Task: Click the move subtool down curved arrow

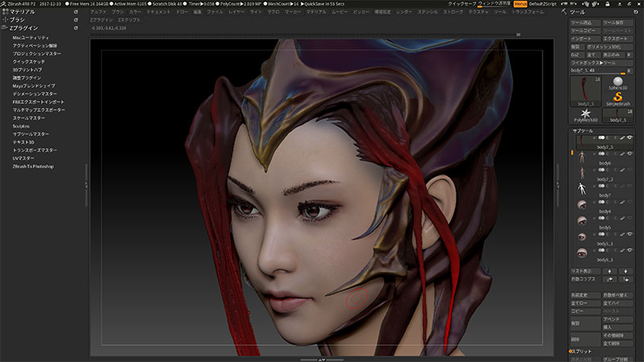Action: (625, 279)
